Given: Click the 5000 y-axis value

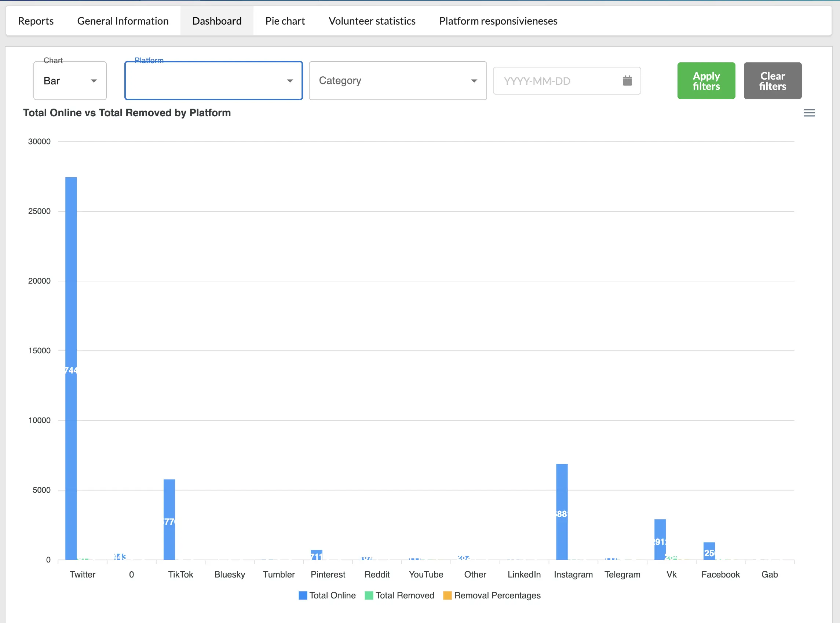Looking at the screenshot, I should tap(41, 490).
